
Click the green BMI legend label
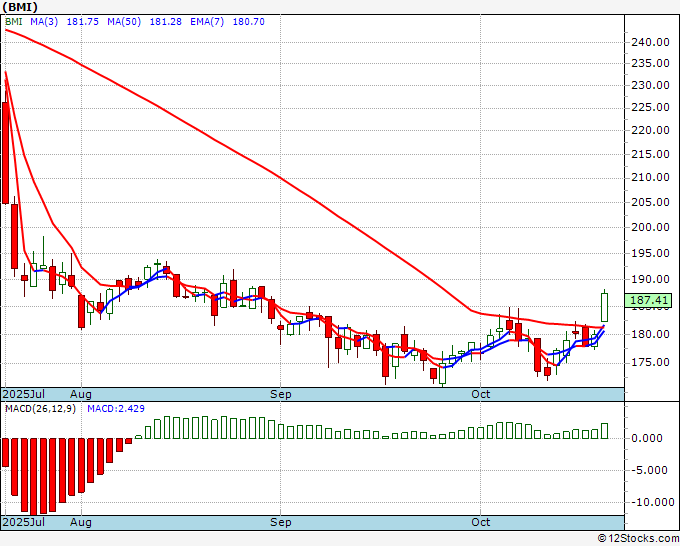coord(13,22)
